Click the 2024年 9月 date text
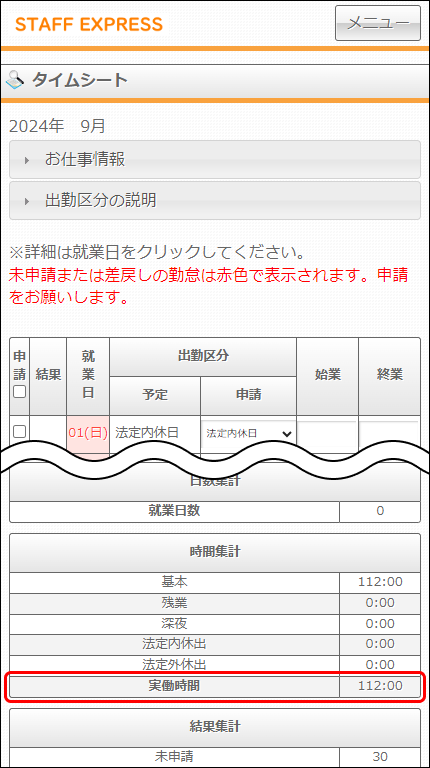Viewport: 430px width, 768px height. pyautogui.click(x=57, y=126)
